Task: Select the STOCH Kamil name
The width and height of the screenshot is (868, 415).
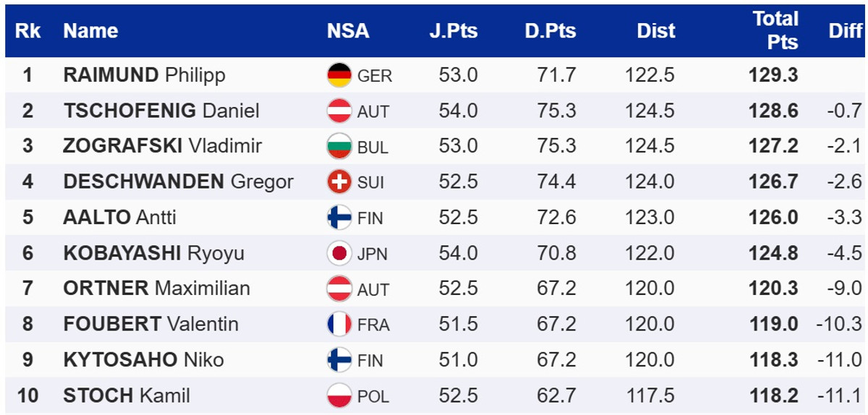Action: click(x=127, y=396)
